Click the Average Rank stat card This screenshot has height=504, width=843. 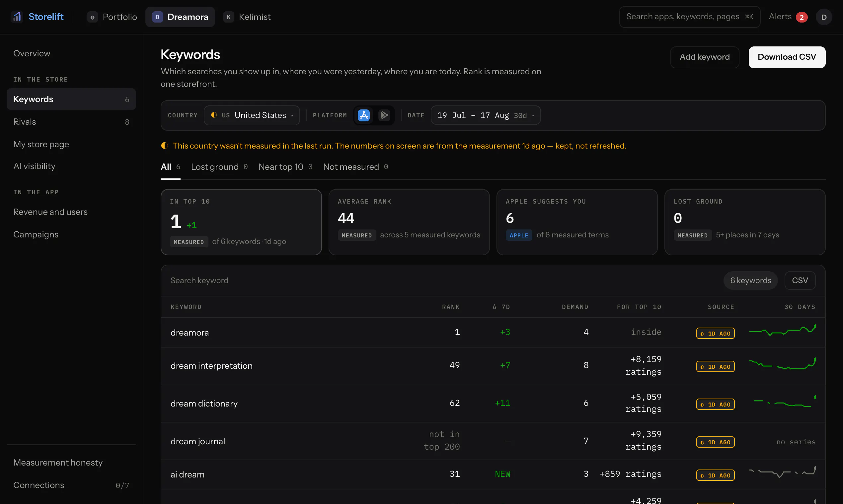pos(409,222)
